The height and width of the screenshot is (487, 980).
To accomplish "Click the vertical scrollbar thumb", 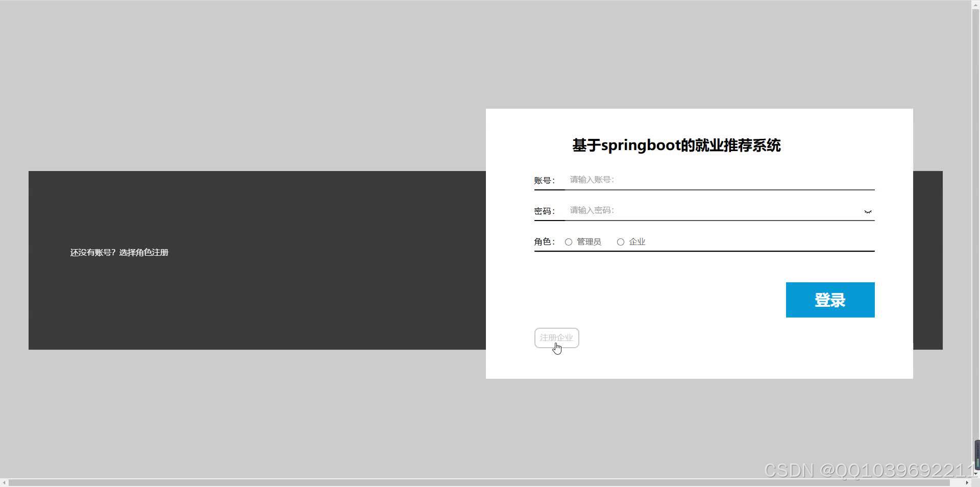I will tap(976, 454).
